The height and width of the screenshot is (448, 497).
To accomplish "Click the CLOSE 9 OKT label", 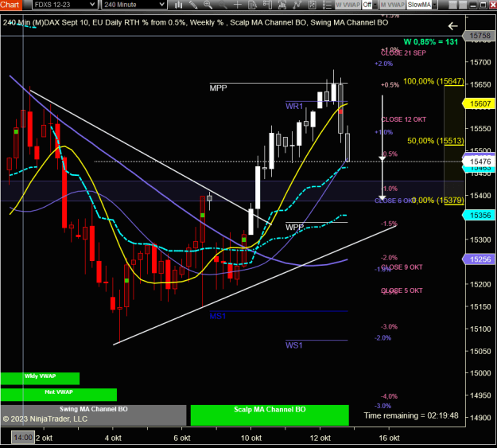I will (402, 267).
